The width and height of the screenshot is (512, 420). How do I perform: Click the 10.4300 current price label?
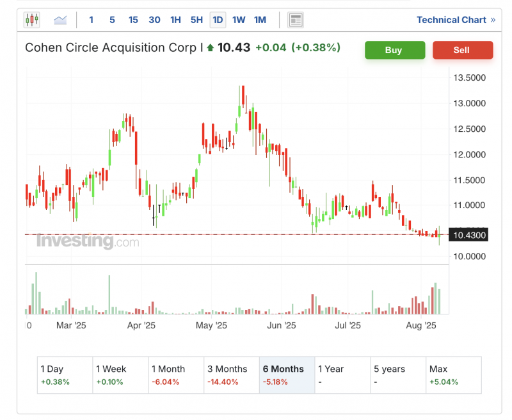(x=470, y=236)
